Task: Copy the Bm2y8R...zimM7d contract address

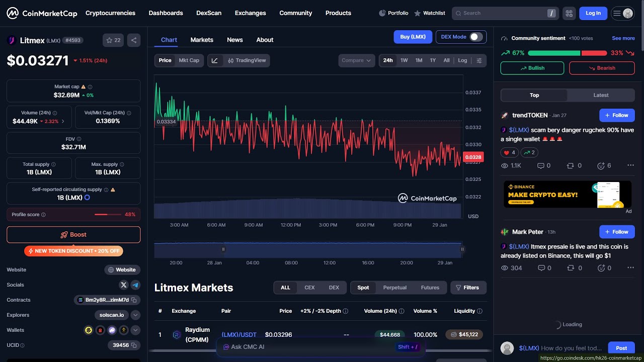Action: pyautogui.click(x=134, y=300)
